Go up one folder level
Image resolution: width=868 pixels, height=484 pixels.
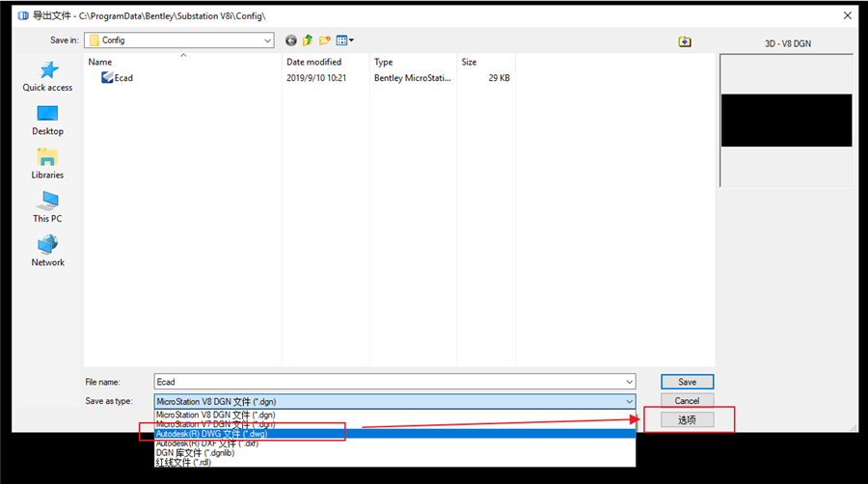click(308, 40)
